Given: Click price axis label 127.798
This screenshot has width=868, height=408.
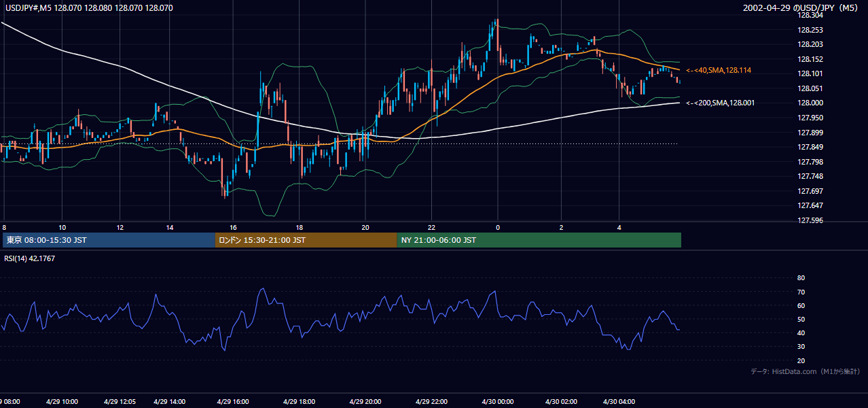Looking at the screenshot, I should tap(811, 162).
